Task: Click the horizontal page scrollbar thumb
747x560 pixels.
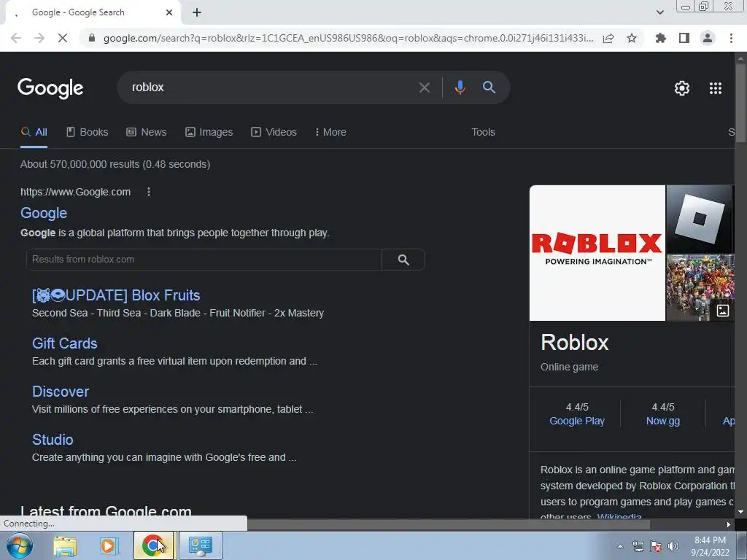Action: pyautogui.click(x=449, y=524)
